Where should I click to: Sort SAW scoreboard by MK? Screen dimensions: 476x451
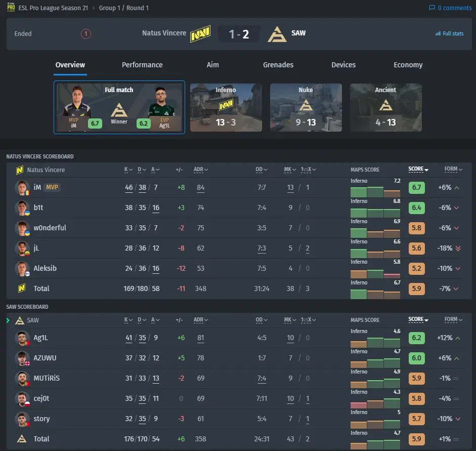tap(290, 320)
